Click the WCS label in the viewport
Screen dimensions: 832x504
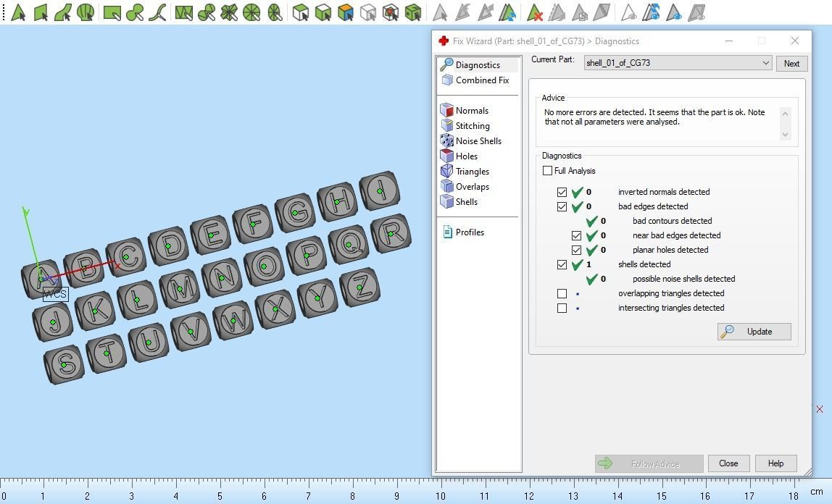click(55, 294)
